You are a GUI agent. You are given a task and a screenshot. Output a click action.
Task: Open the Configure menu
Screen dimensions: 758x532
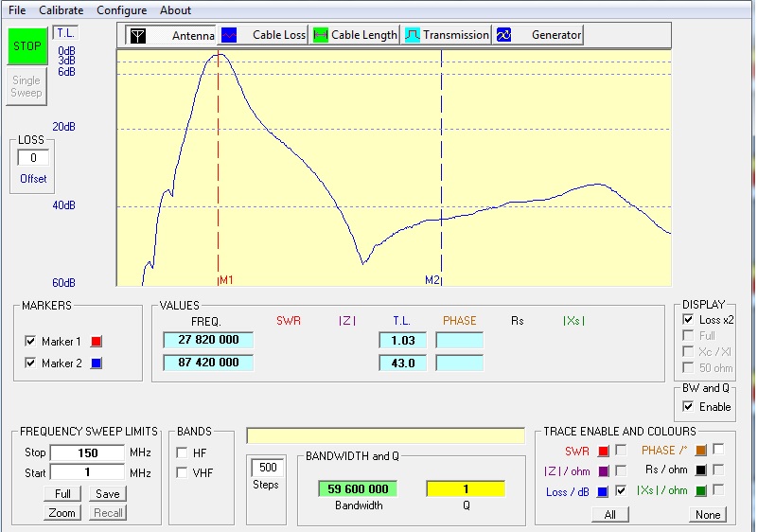click(x=121, y=10)
